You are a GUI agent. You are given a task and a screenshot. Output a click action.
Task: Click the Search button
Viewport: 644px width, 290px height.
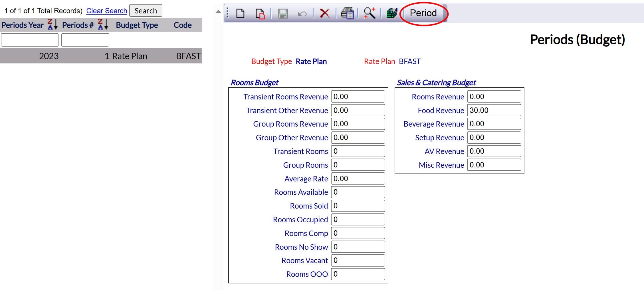(x=146, y=11)
